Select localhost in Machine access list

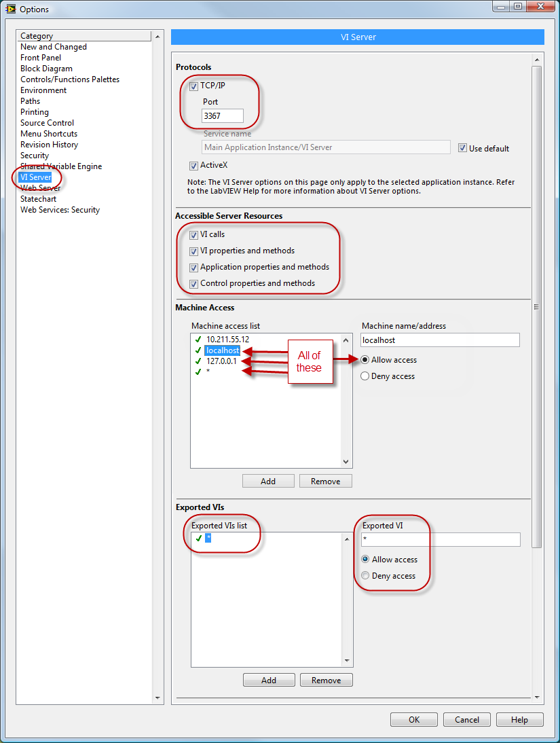coord(223,350)
